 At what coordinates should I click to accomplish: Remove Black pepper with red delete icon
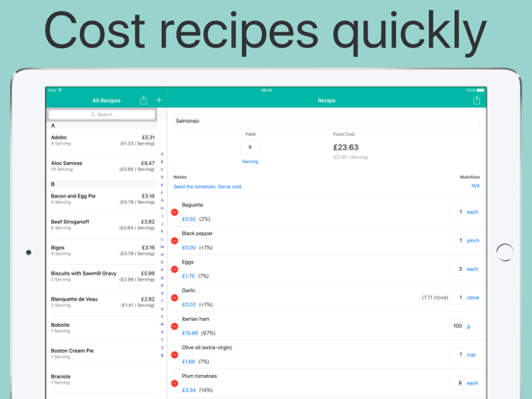[x=174, y=241]
